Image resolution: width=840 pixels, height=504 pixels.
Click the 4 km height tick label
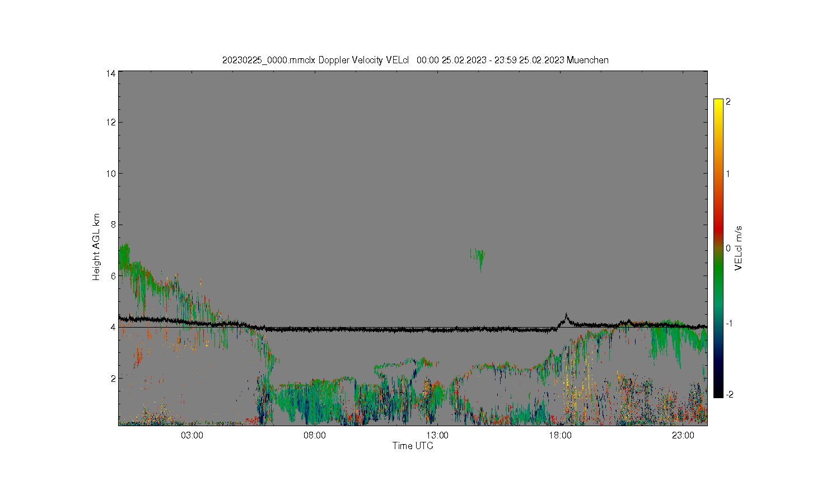113,327
